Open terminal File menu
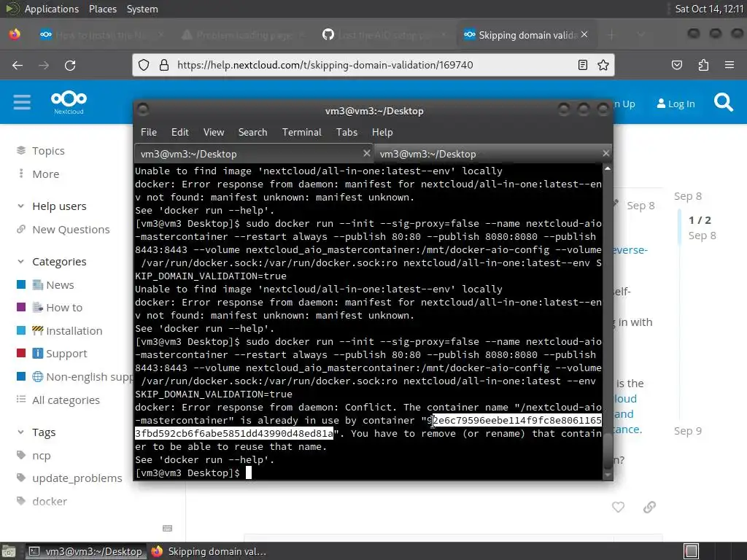 [x=149, y=133]
